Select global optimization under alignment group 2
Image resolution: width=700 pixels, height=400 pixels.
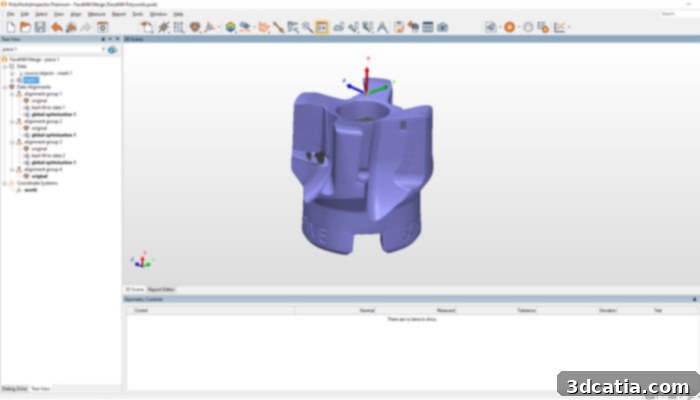click(54, 135)
